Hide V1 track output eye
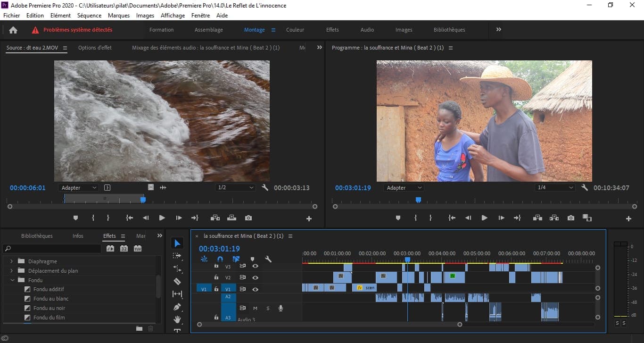644x343 pixels. [255, 289]
